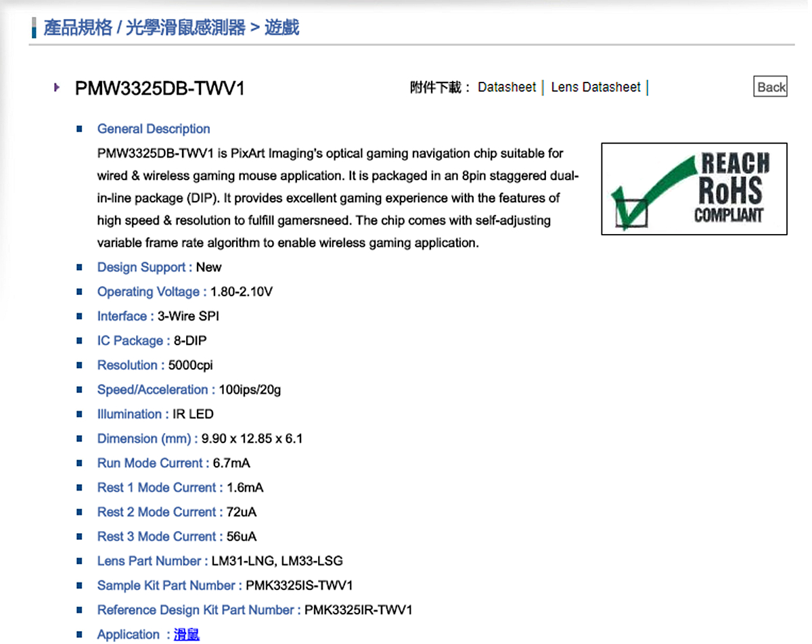Click the PMW3325DB-TWV1 product title
Viewport: 812px width, 644px height.
(x=160, y=89)
